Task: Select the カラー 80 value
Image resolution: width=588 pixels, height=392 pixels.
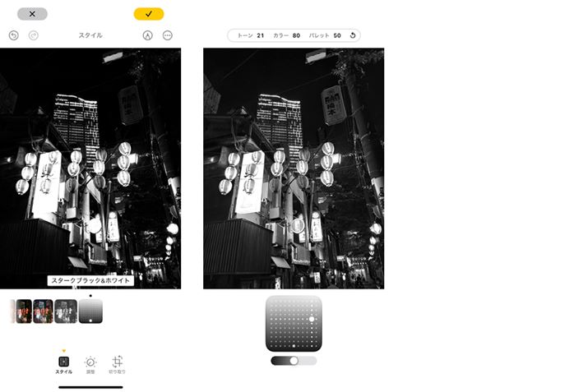Action: click(286, 35)
